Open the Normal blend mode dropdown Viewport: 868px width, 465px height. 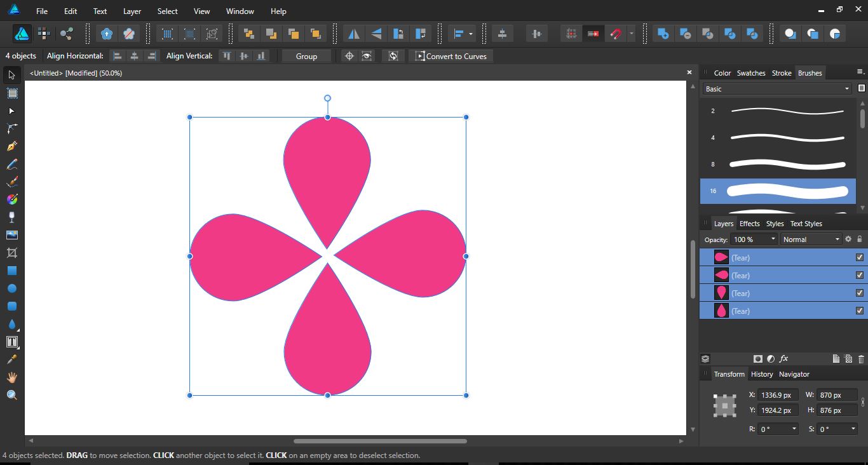tap(810, 239)
